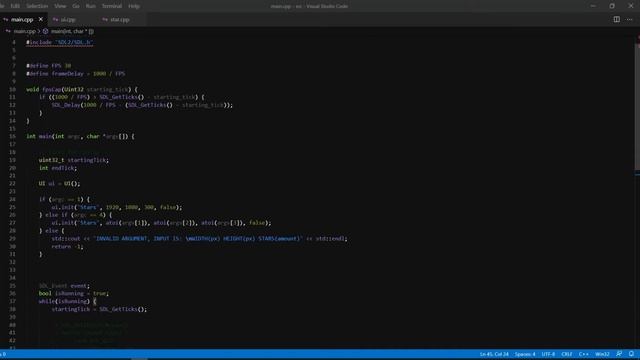Select the main.cpp editor tab

tap(22, 19)
